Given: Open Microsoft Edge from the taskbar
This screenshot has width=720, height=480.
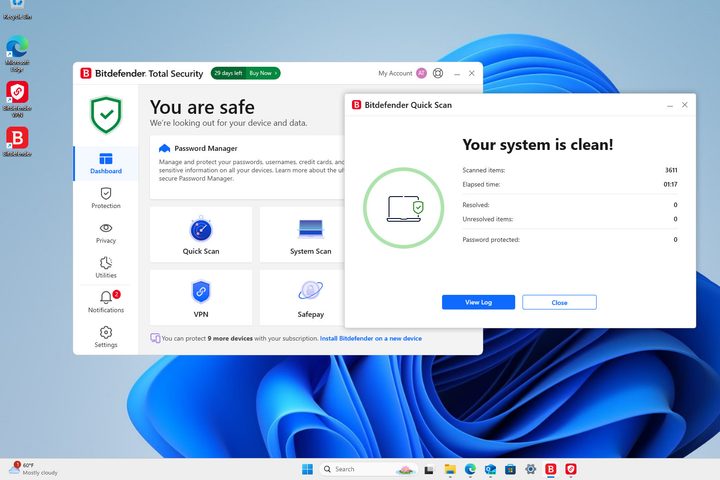Looking at the screenshot, I should point(470,469).
